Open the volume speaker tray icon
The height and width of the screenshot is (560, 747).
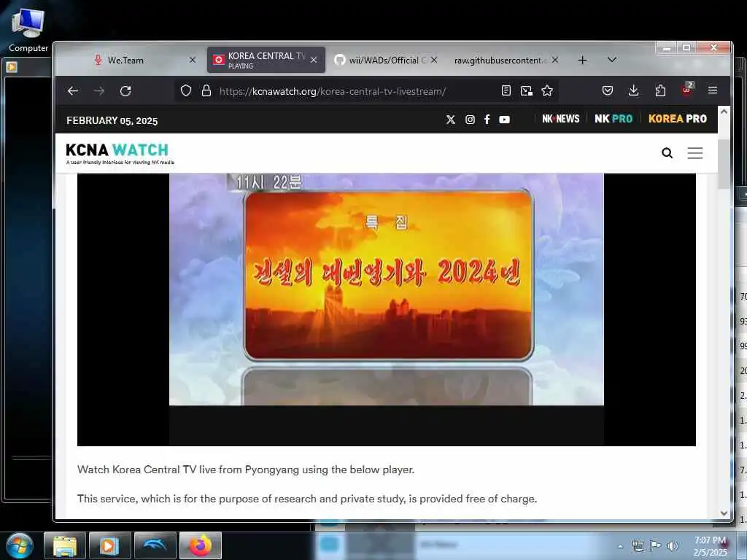point(673,546)
